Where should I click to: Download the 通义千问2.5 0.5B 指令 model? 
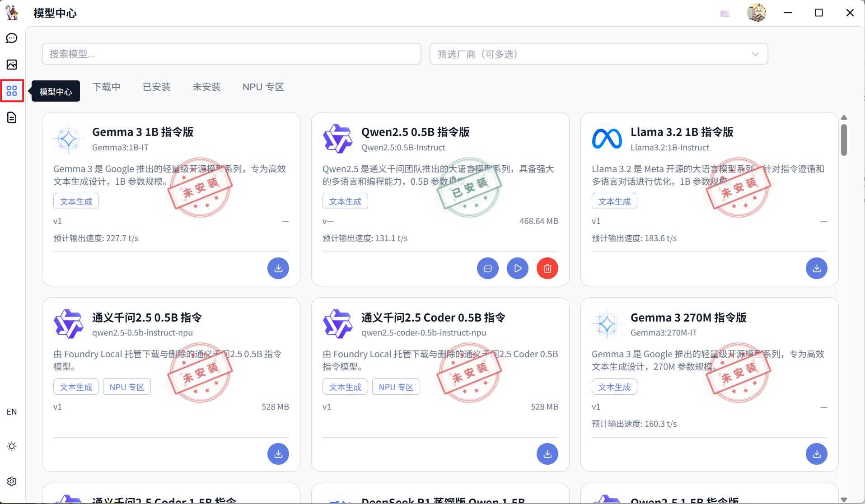click(278, 454)
